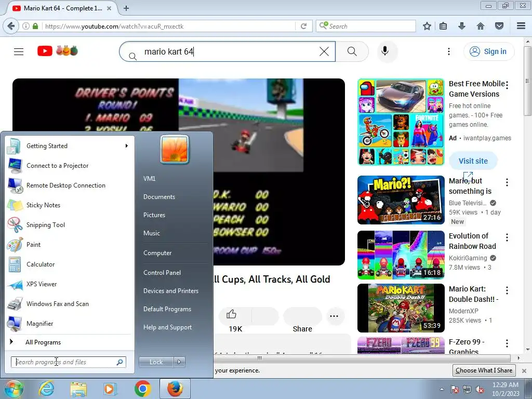Open the Best Free Mobile Game ad thumbnail
This screenshot has height=399, width=532.
pos(401,122)
